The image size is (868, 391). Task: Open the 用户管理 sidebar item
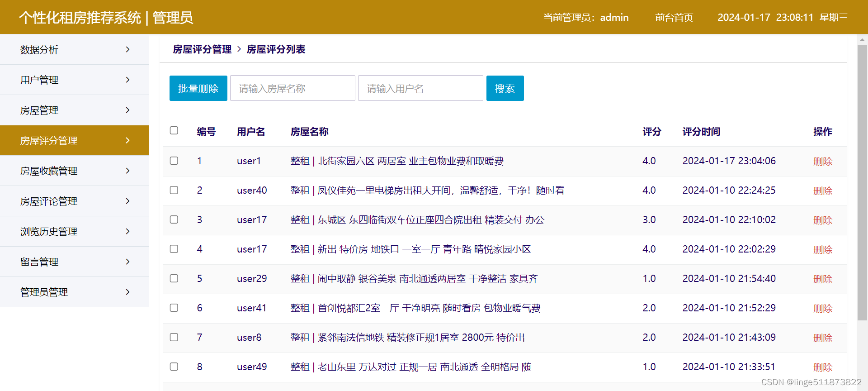click(74, 80)
